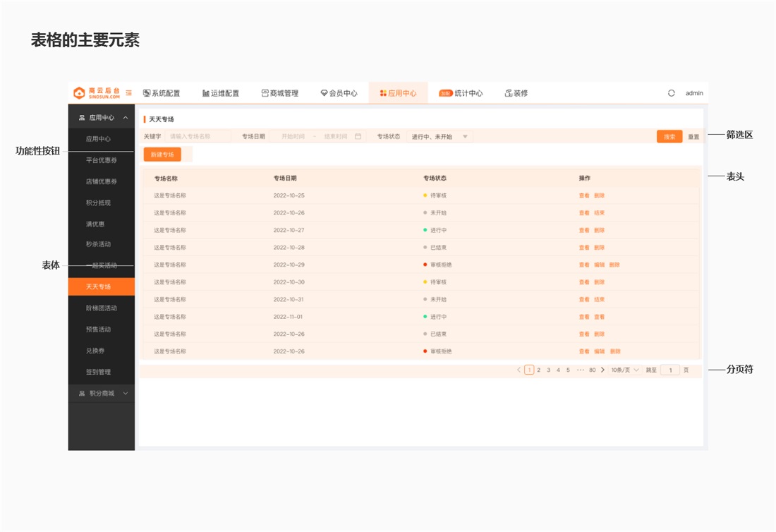Open the calendar icon in date range

click(x=358, y=136)
